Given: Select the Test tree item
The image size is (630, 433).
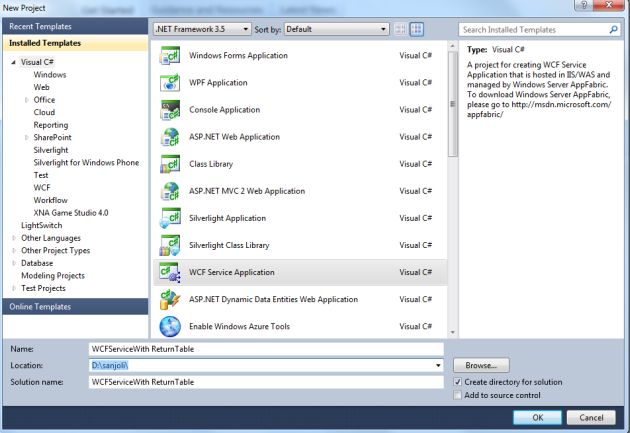Looking at the screenshot, I should click(x=41, y=175).
